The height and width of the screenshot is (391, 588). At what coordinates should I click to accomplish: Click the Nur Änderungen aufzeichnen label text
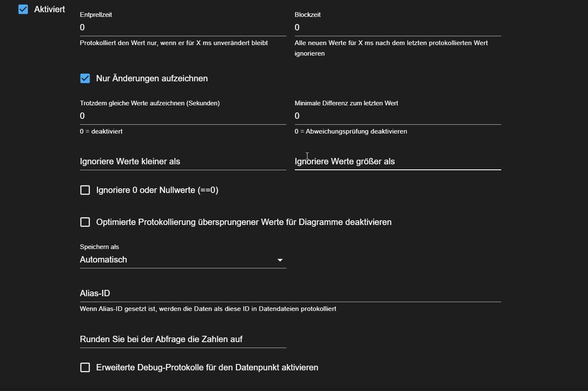click(152, 78)
